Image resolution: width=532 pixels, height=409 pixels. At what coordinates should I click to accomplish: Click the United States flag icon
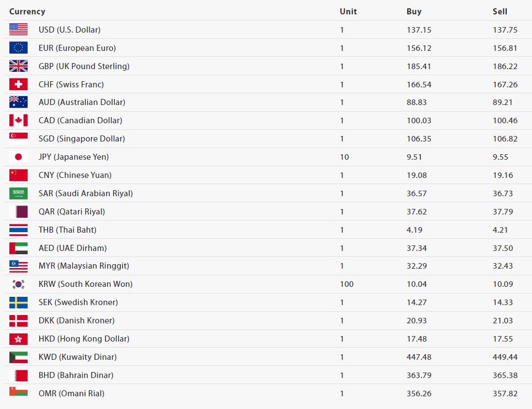[x=18, y=30]
